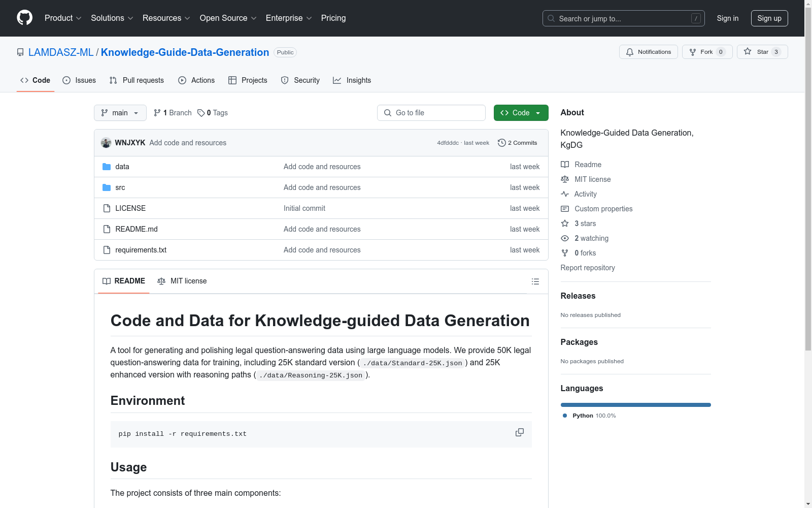Image resolution: width=812 pixels, height=508 pixels.
Task: Click the Notifications bell button
Action: coord(648,52)
